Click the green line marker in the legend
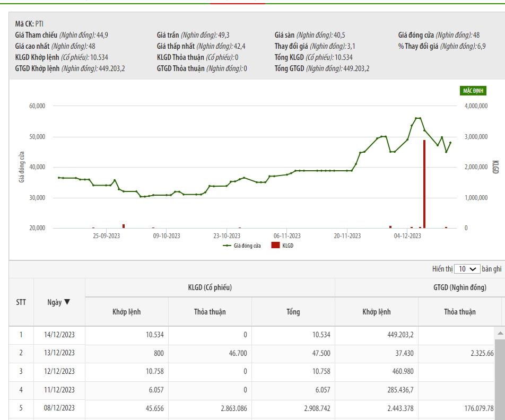Image resolution: width=505 pixels, height=420 pixels. coord(228,246)
